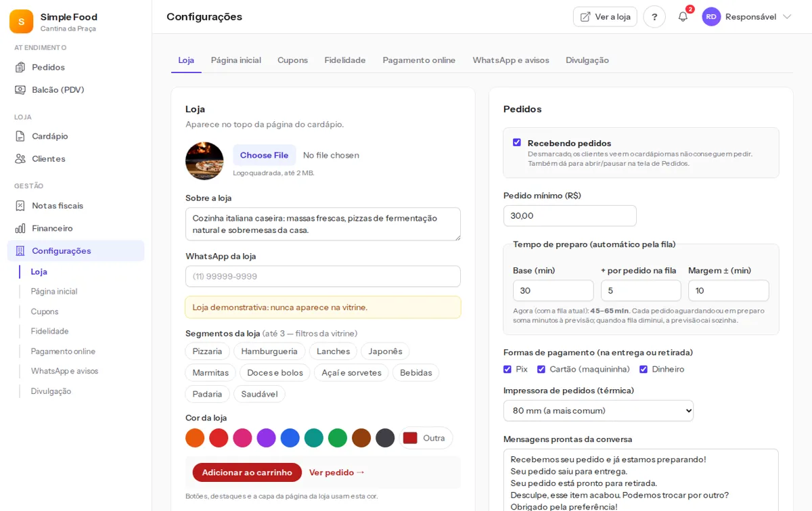Focus the WhatsApp da loja field
Image resolution: width=812 pixels, height=511 pixels.
coord(323,276)
